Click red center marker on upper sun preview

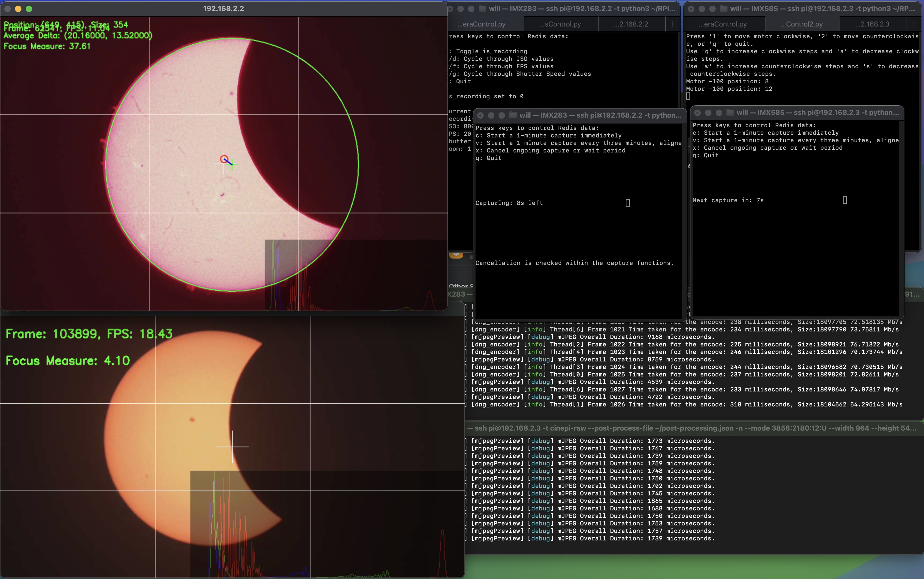(x=224, y=159)
